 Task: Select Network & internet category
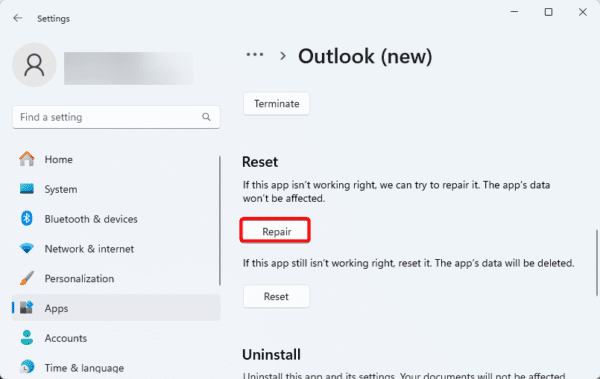point(116,249)
